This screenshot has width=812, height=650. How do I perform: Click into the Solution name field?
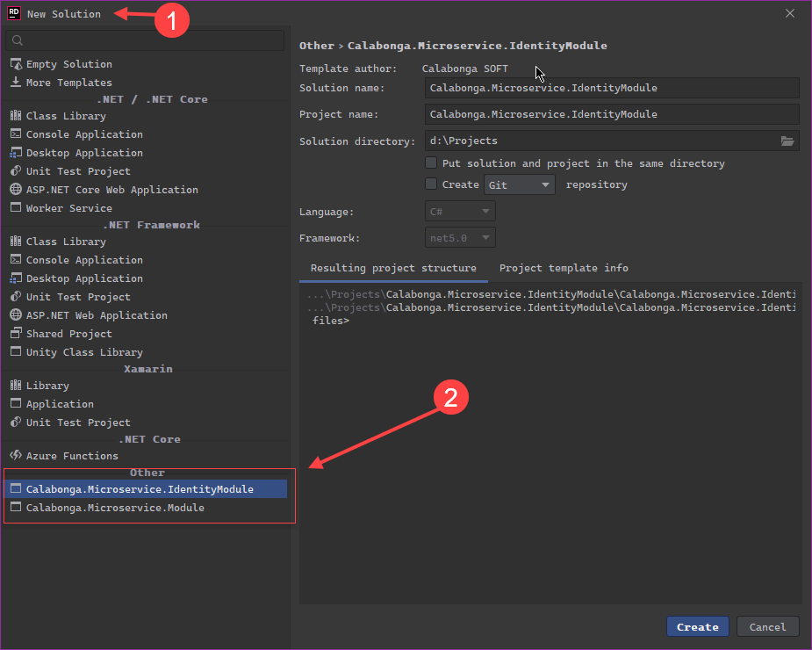611,88
